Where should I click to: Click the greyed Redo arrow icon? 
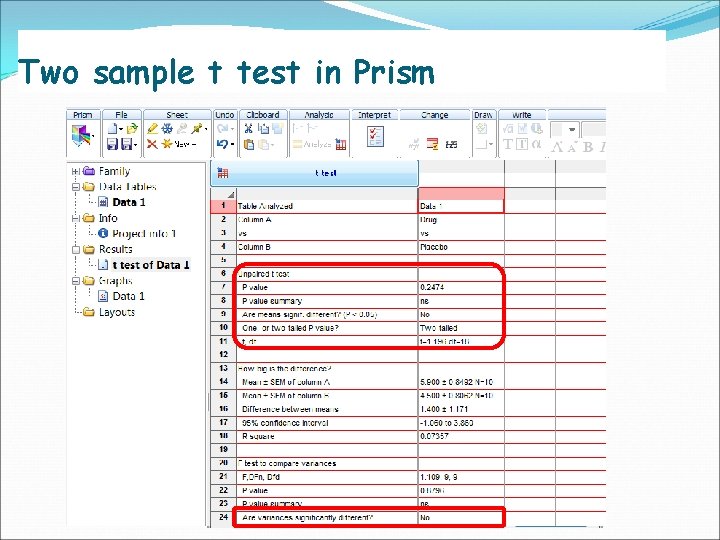(222, 129)
